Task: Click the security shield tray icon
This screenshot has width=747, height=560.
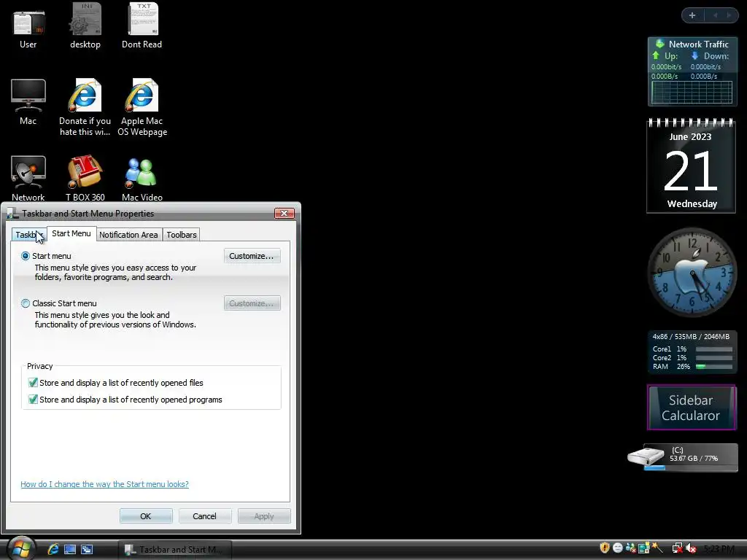Action: tap(605, 548)
